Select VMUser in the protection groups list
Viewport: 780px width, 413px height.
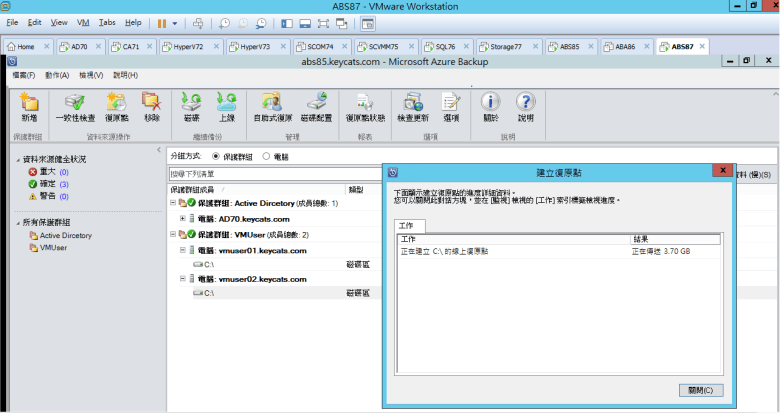coord(53,248)
